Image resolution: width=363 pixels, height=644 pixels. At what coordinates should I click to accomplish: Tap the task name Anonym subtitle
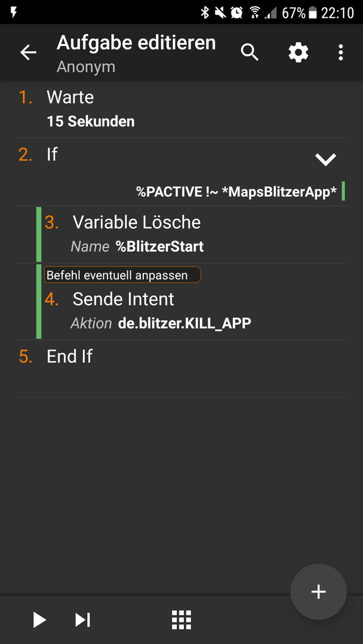pyautogui.click(x=86, y=67)
